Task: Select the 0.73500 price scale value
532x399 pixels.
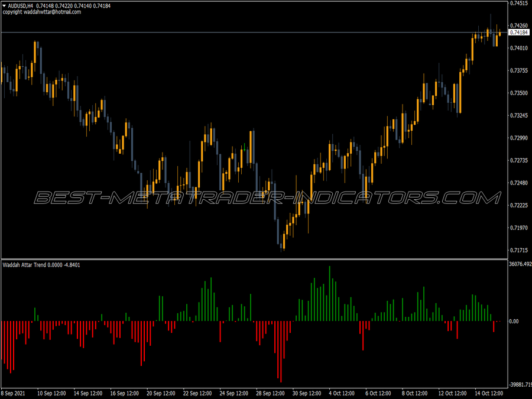Action: pos(519,93)
